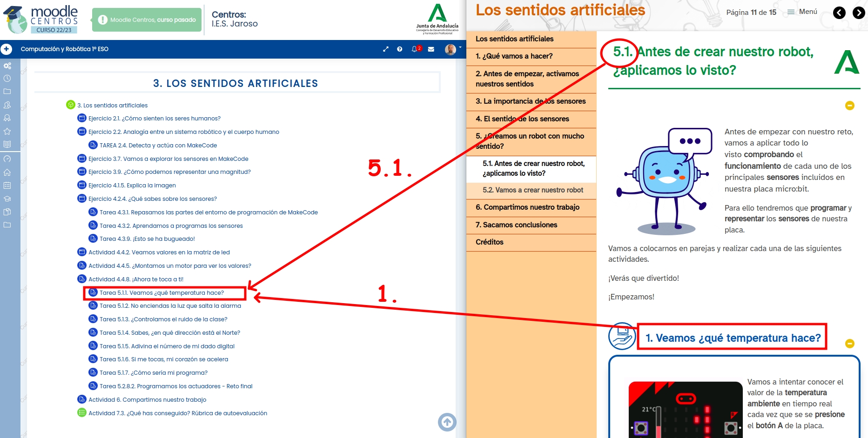Open 'Tarea 5.1.1. Veamos ¿qué temperatura hace?'
The image size is (868, 438).
coord(161,293)
